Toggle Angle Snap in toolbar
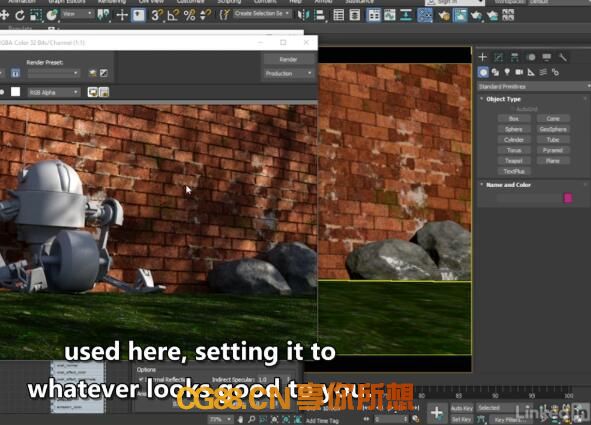 (173, 15)
